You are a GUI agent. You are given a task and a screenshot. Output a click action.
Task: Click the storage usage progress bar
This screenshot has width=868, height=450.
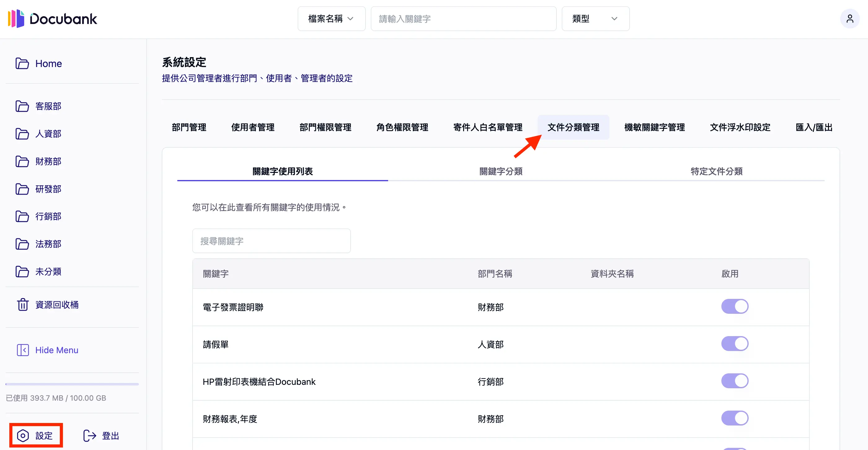click(72, 384)
